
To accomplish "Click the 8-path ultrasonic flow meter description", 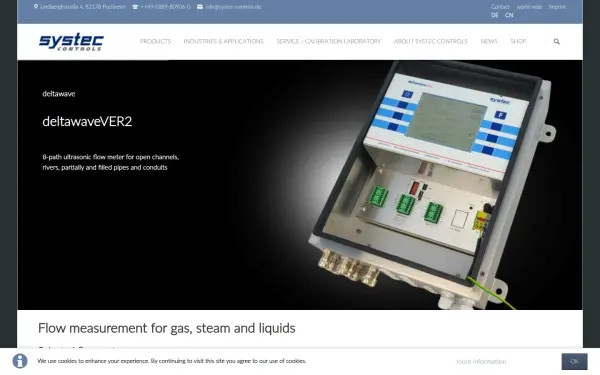I will click(111, 162).
